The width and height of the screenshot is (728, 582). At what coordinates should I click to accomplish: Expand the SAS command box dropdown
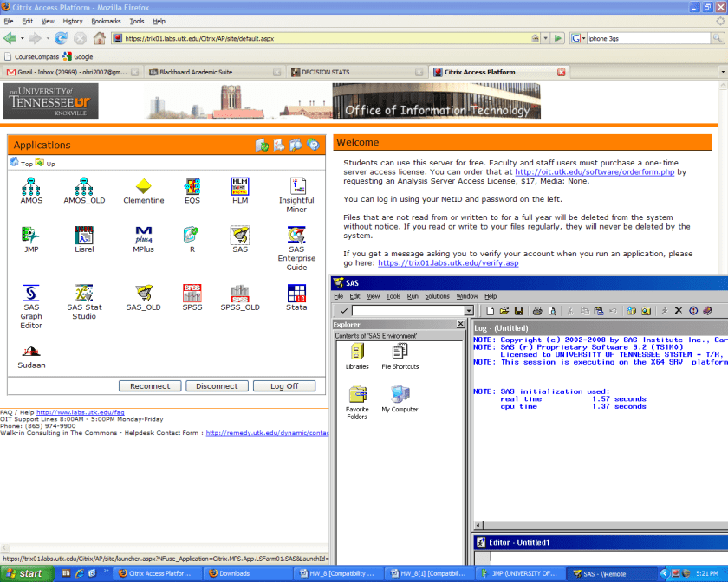pos(469,311)
